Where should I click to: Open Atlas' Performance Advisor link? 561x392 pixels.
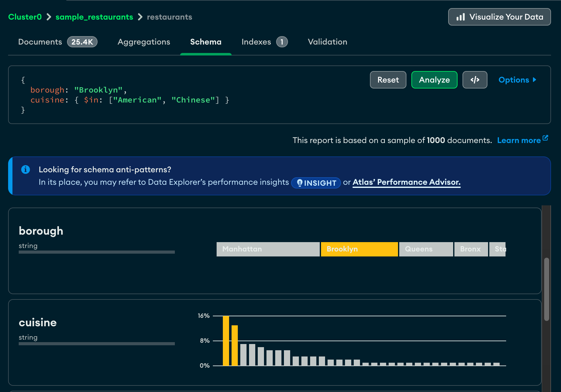click(x=406, y=182)
